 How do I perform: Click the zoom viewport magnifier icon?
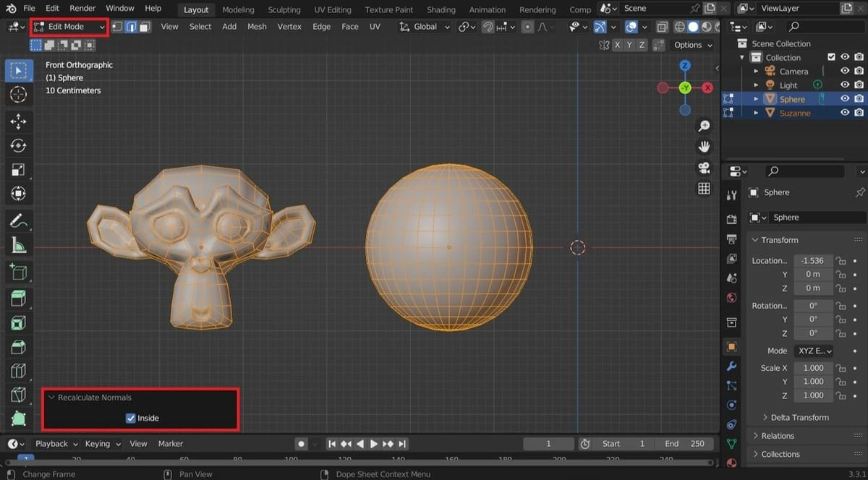(x=704, y=127)
